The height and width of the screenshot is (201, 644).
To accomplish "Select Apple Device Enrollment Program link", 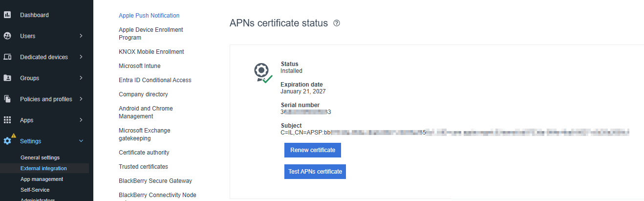I will coord(151,34).
